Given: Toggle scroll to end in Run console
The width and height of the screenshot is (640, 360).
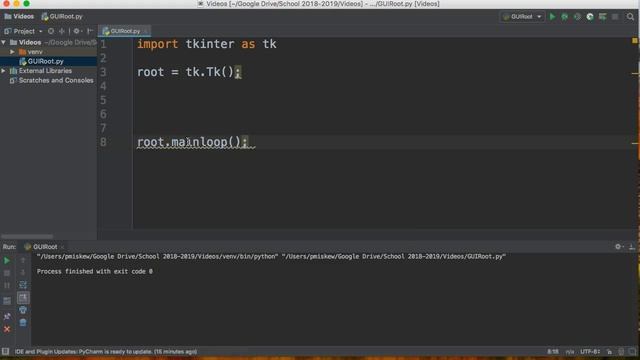Looking at the screenshot, I should 23,298.
